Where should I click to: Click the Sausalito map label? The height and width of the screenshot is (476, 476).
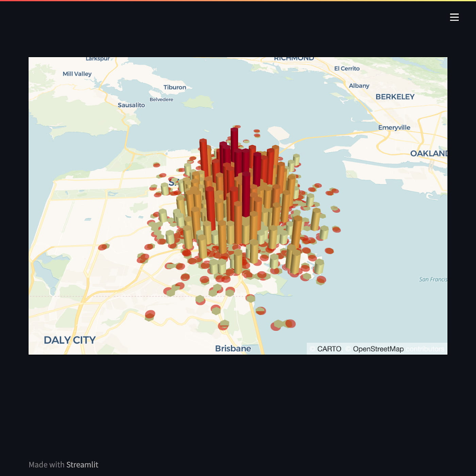[131, 105]
